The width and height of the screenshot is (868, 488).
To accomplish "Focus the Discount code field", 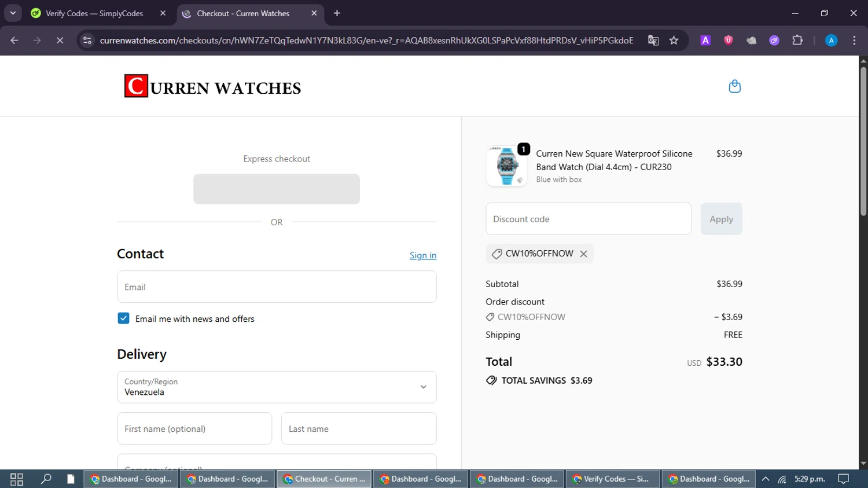I will pyautogui.click(x=589, y=219).
